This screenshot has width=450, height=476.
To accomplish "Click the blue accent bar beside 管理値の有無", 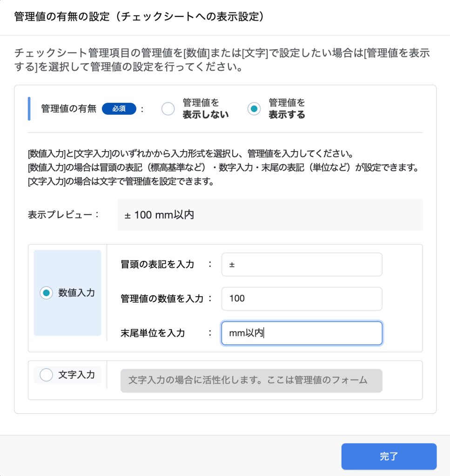I will click(x=29, y=109).
